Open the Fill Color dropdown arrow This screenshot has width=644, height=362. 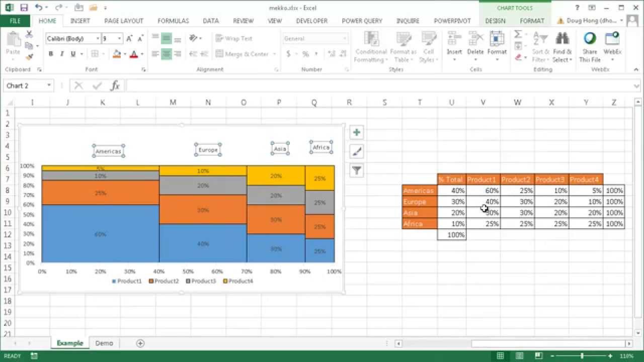[125, 54]
